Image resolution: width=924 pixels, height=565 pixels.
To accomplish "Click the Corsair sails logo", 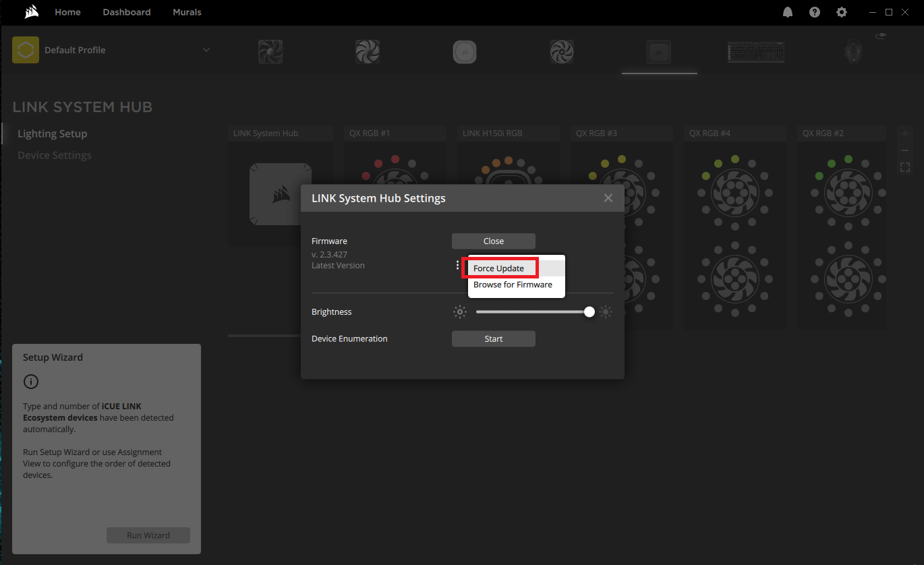I will [x=30, y=12].
